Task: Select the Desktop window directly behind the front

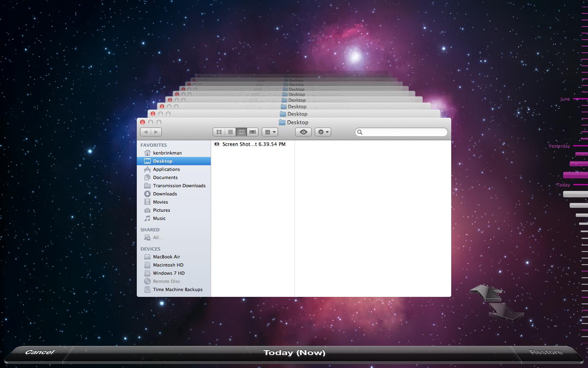Action: tap(294, 114)
